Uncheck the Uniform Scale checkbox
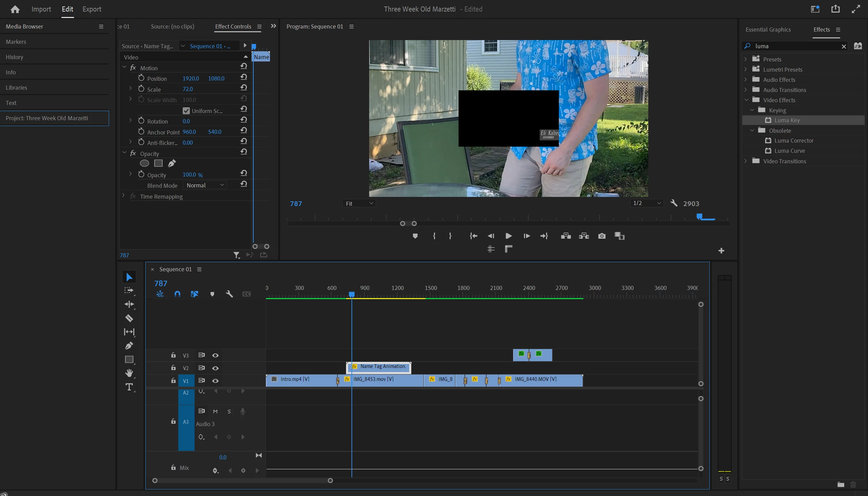The width and height of the screenshot is (868, 496). [186, 111]
